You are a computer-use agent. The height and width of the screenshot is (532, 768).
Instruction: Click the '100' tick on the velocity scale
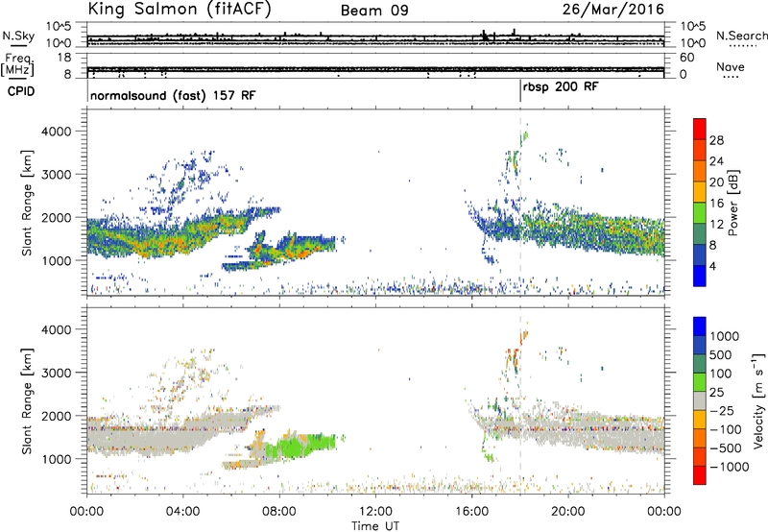tap(721, 374)
